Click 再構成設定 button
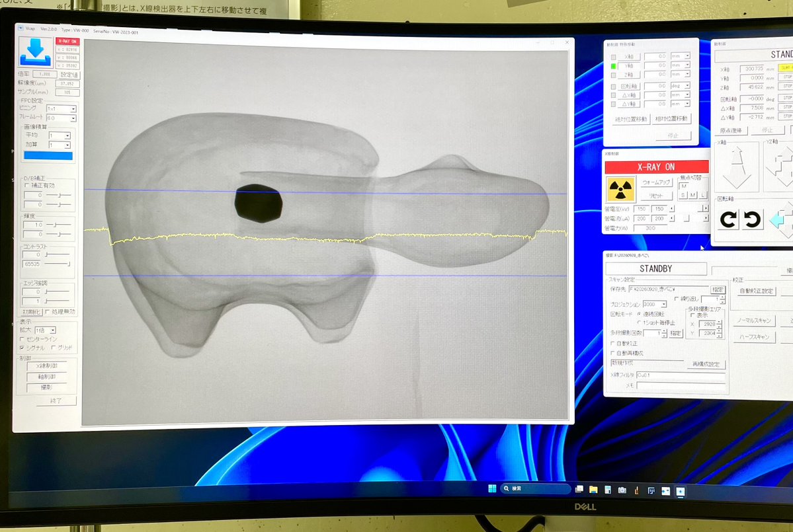 tap(706, 364)
